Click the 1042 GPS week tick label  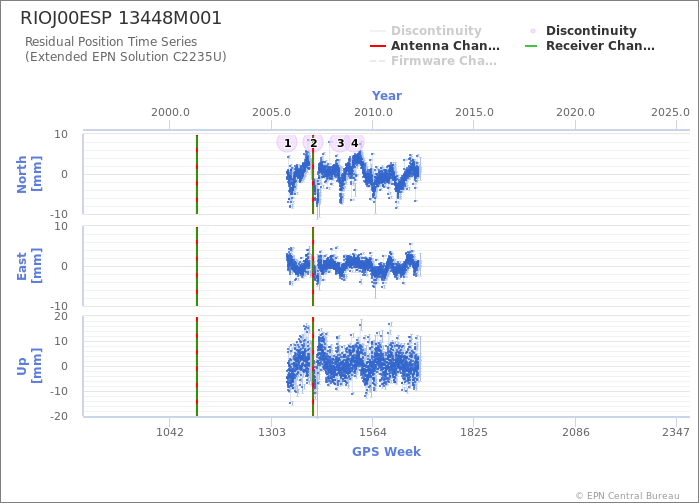pos(170,432)
